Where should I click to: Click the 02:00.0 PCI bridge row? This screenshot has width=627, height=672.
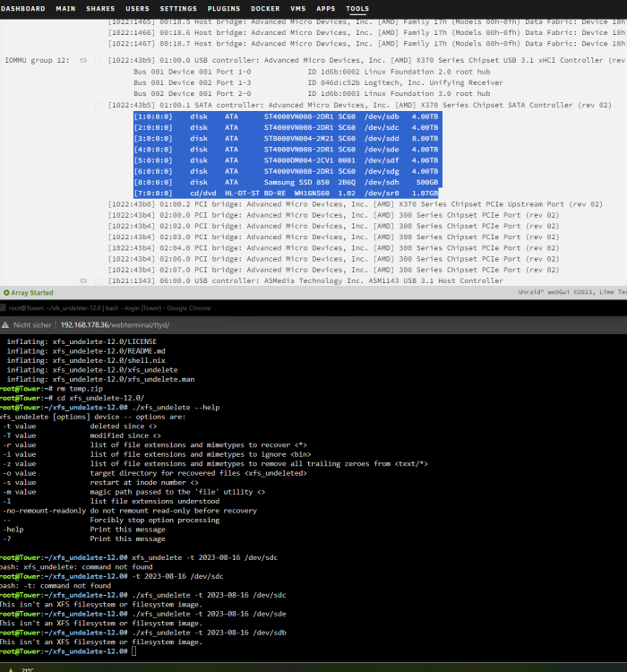pyautogui.click(x=333, y=215)
